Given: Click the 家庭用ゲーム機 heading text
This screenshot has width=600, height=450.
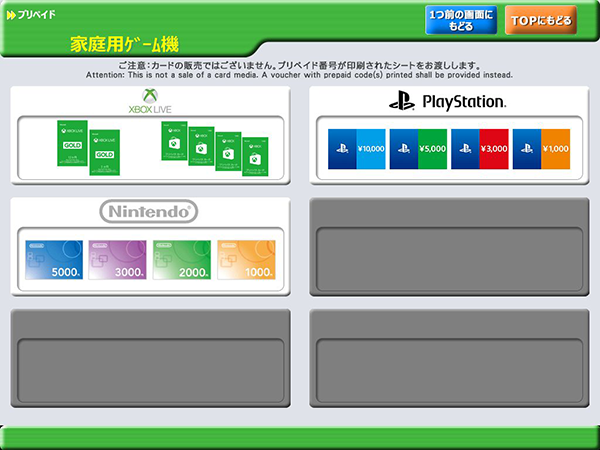Looking at the screenshot, I should tap(124, 44).
